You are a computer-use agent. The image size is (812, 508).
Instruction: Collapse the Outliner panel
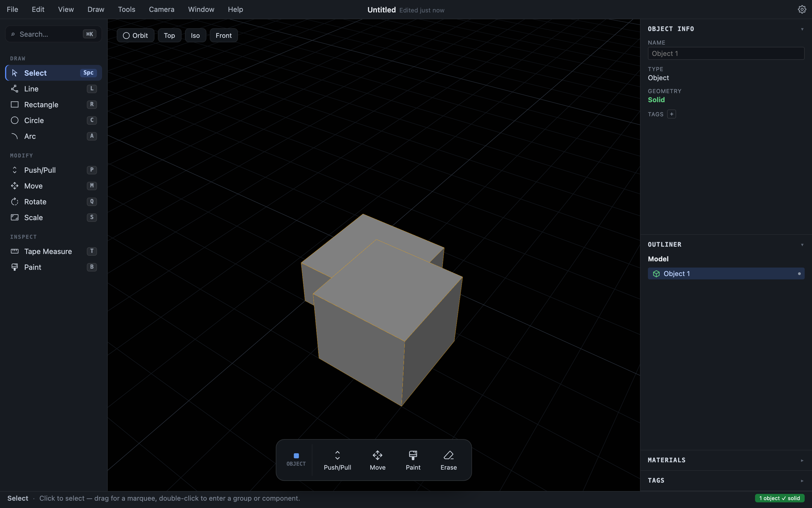pyautogui.click(x=802, y=245)
